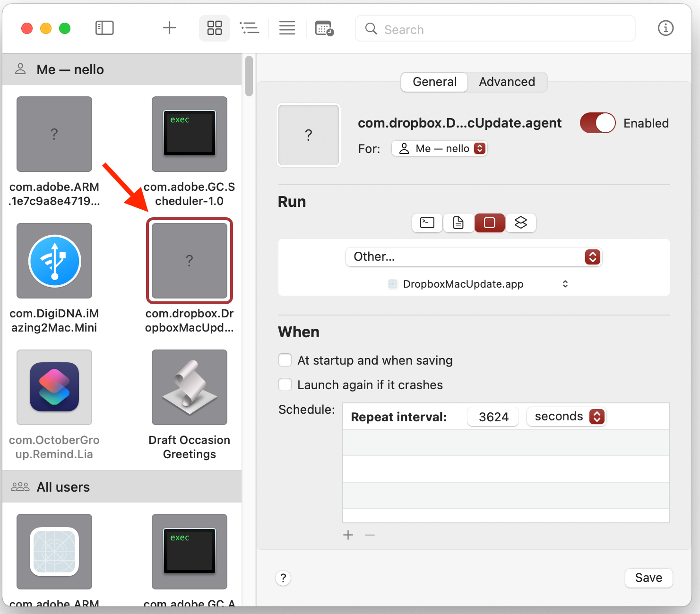Select com.adobe.GC.Scheduler-1.0 exec job

(190, 134)
